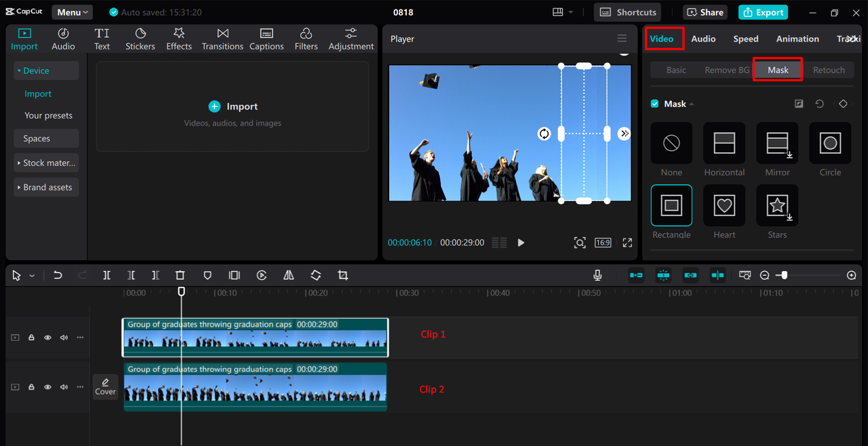Click the Split clip tool
Viewport: 868px width, 446px height.
pos(106,275)
